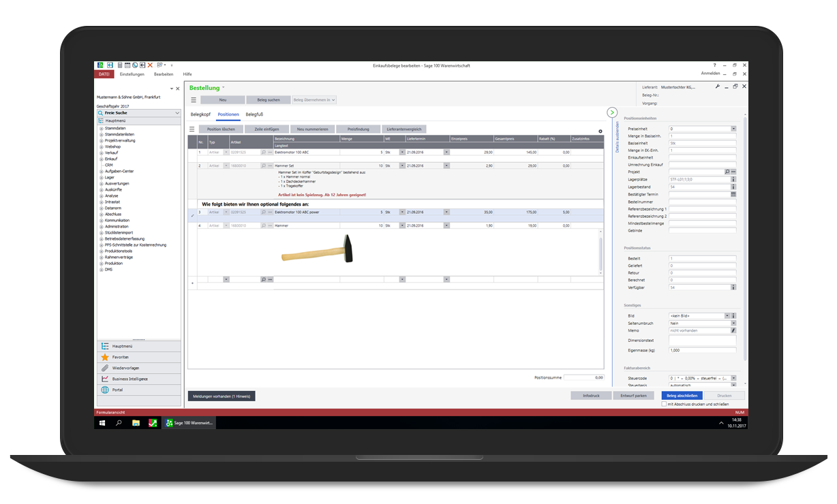Click the Beleg abschließen button
This screenshot has height=504, width=837.
coord(681,395)
